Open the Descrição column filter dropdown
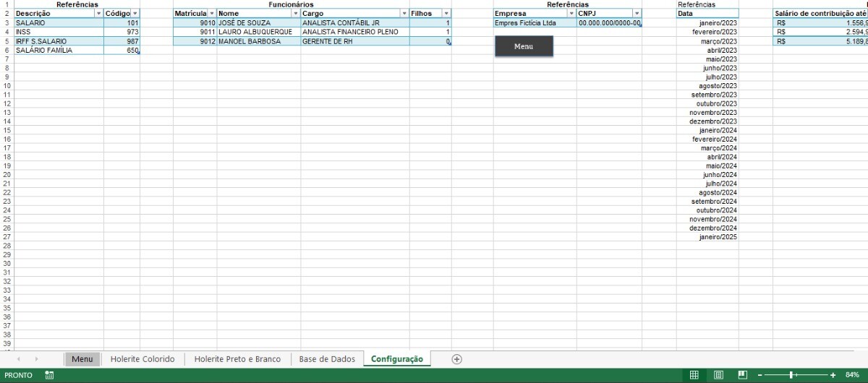 pyautogui.click(x=98, y=14)
